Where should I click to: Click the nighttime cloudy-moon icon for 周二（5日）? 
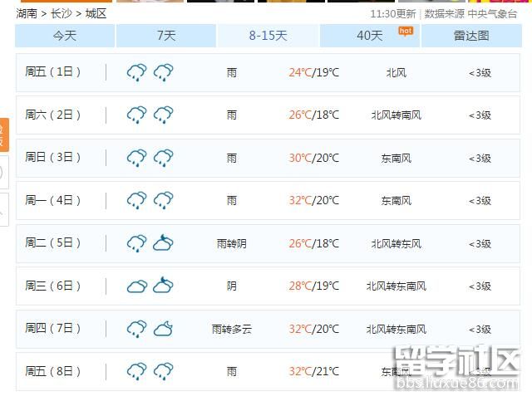click(164, 243)
